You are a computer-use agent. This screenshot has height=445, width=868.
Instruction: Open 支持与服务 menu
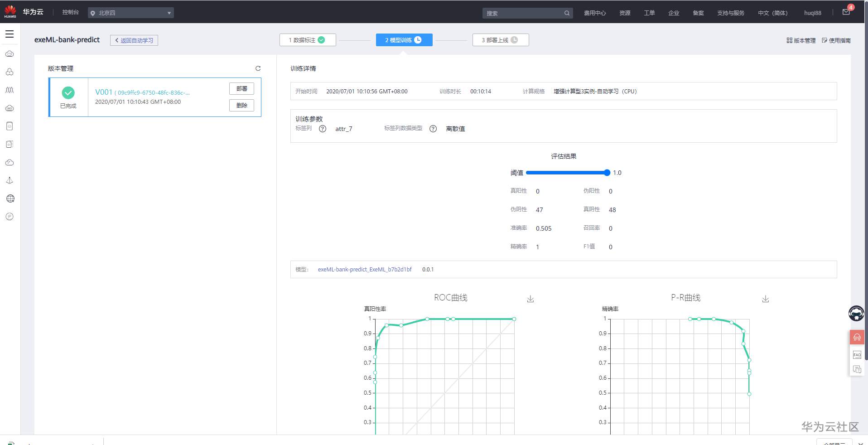[731, 13]
